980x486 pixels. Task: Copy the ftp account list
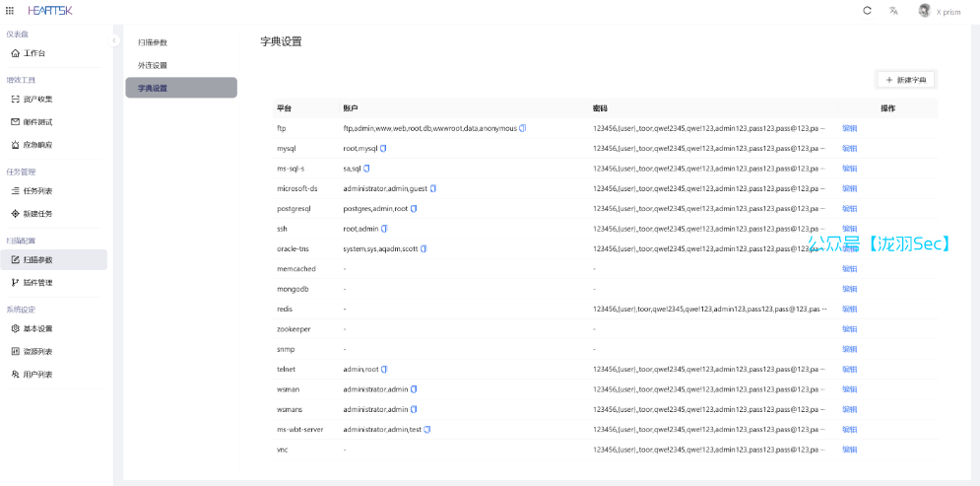(523, 128)
